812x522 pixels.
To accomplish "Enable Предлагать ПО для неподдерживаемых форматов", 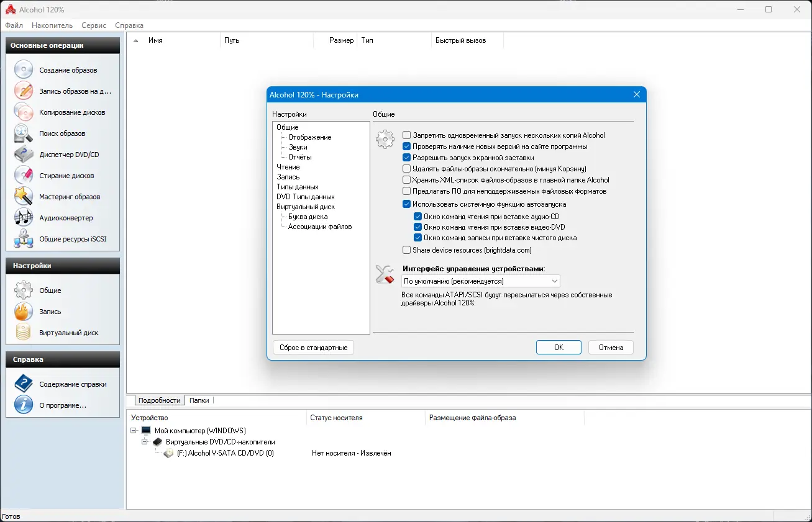I will tap(406, 191).
